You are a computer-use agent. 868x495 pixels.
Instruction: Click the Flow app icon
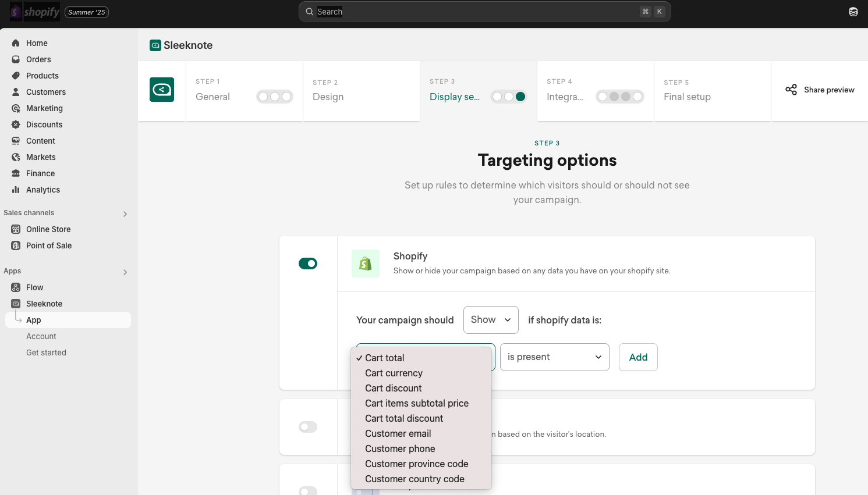tap(16, 287)
